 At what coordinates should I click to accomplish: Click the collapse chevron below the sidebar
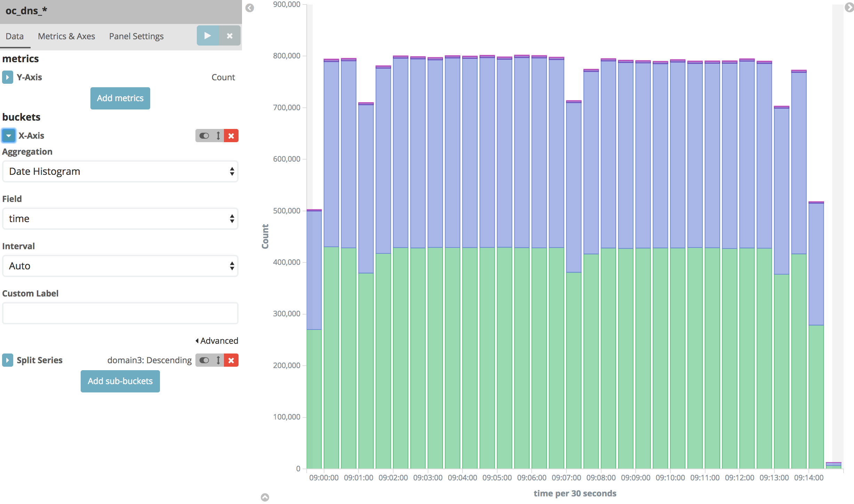pos(265,497)
